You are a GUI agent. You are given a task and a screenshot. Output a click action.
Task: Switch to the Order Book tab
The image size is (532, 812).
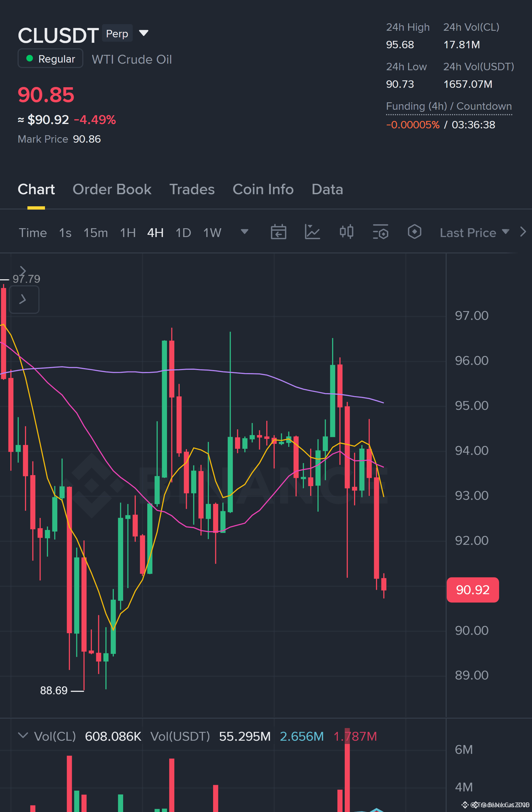click(112, 189)
